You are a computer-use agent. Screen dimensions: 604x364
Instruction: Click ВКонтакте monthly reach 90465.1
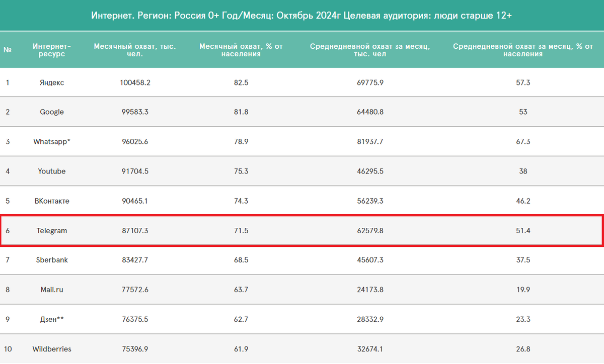tap(135, 201)
